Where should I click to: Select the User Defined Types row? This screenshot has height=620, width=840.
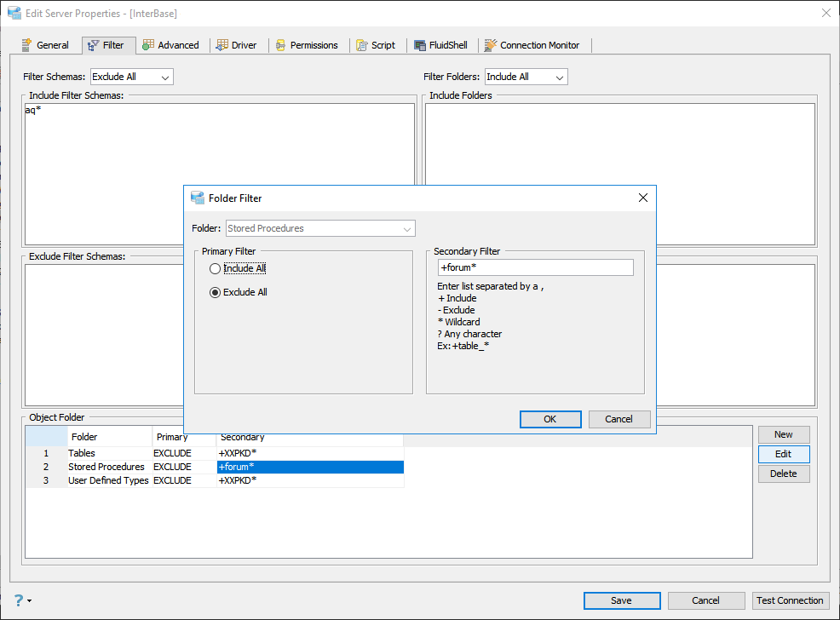pyautogui.click(x=215, y=481)
